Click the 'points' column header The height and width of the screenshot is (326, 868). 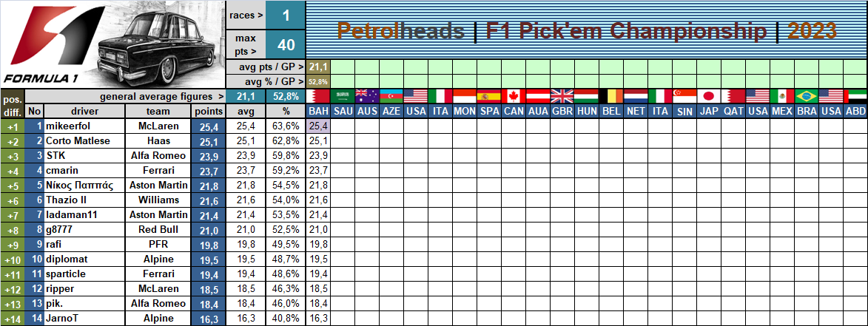(x=208, y=111)
